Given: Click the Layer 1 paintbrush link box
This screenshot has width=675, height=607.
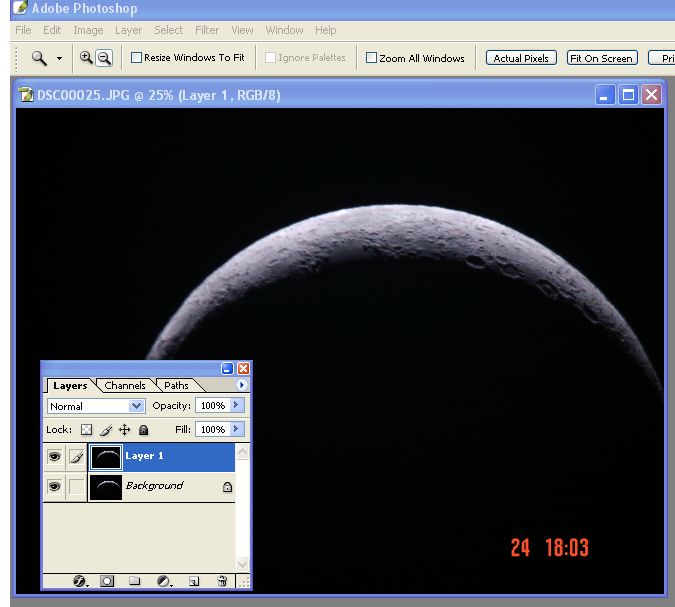Looking at the screenshot, I should click(77, 457).
